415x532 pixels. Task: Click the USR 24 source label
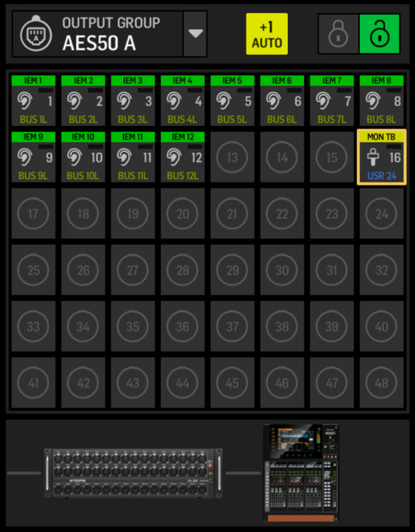point(382,176)
